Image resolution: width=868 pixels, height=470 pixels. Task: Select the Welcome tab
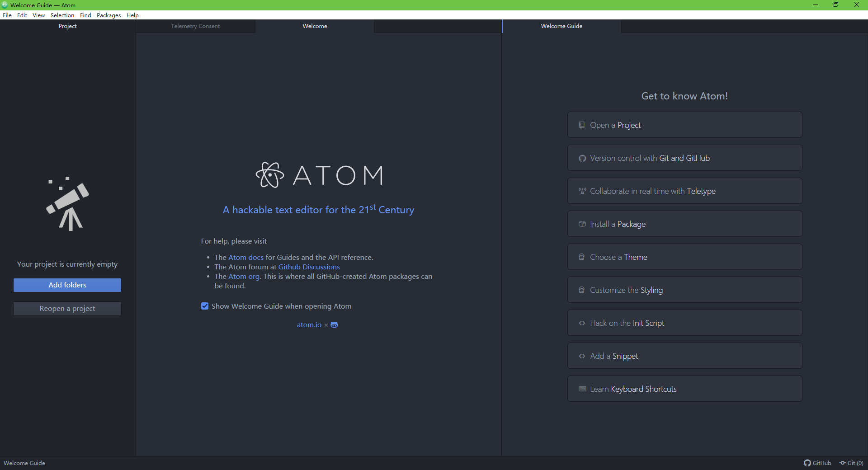tap(315, 26)
